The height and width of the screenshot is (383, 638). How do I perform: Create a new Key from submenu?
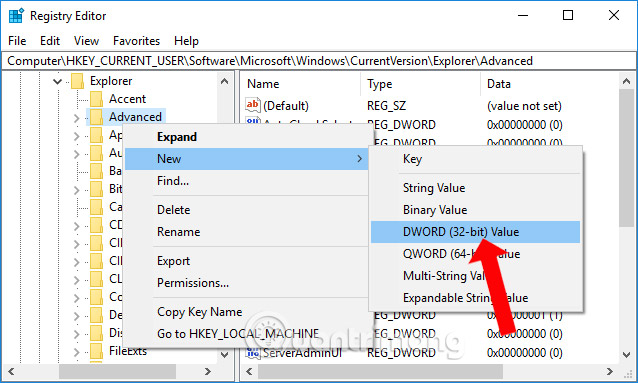pyautogui.click(x=475, y=159)
